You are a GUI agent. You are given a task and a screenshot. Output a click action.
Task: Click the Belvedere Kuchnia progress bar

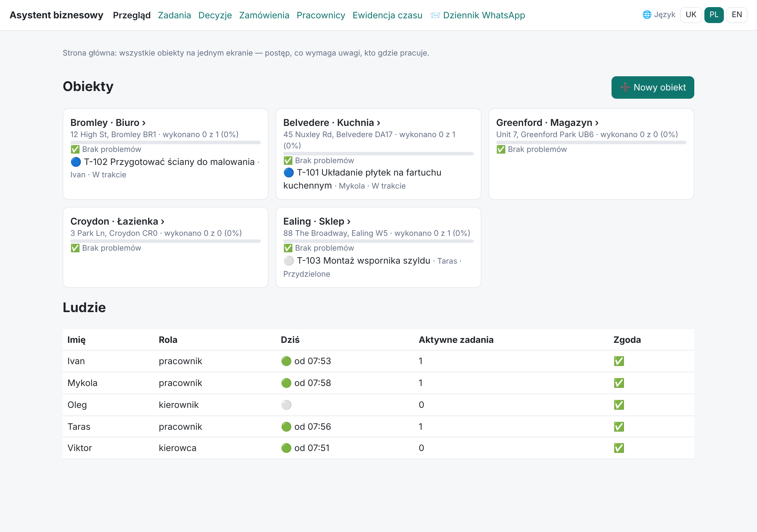coord(378,154)
